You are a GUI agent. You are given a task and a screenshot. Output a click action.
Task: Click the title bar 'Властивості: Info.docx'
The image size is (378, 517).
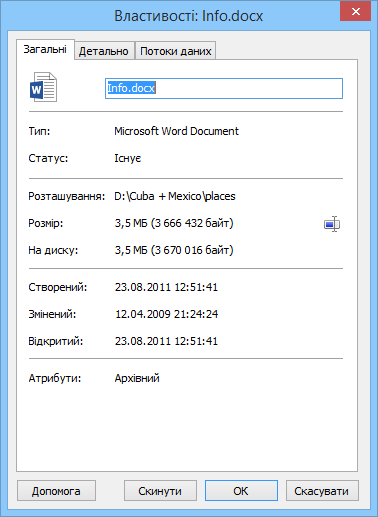189,16
